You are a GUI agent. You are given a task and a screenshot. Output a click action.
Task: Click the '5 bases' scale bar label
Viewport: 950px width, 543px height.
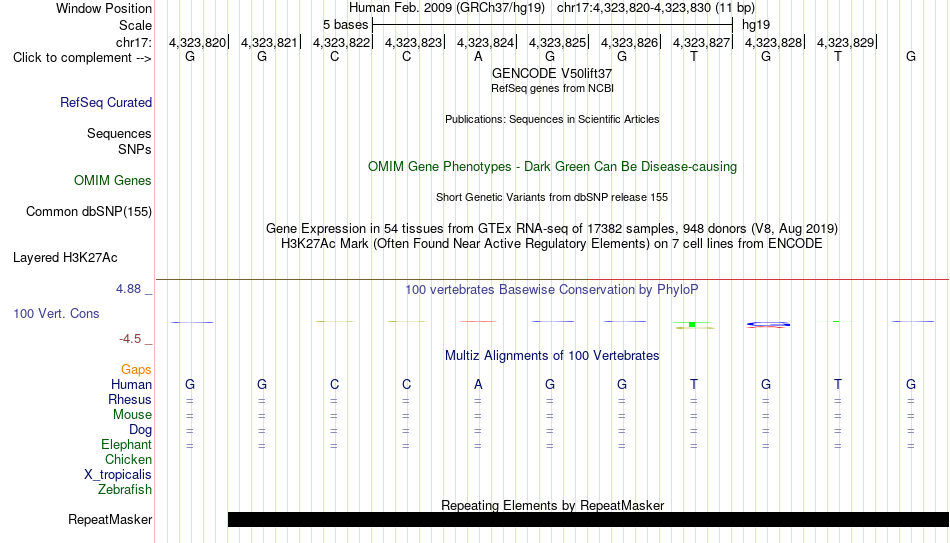point(345,25)
